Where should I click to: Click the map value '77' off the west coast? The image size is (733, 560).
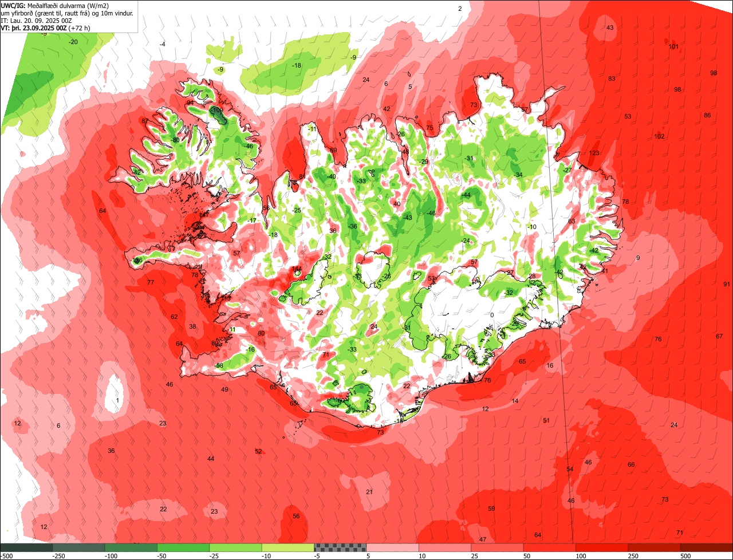(151, 282)
